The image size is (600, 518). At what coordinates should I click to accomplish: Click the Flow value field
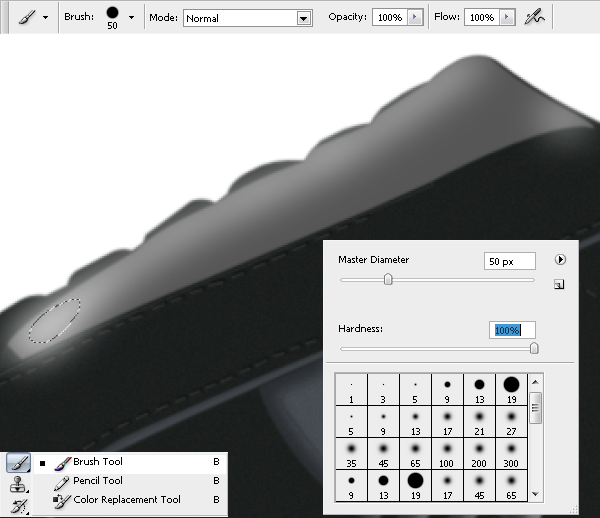482,18
